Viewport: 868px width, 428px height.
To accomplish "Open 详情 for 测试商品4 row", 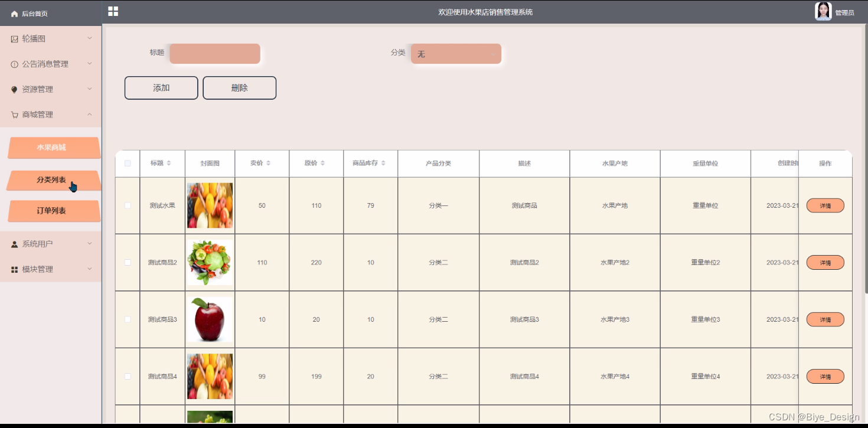I will coord(825,377).
